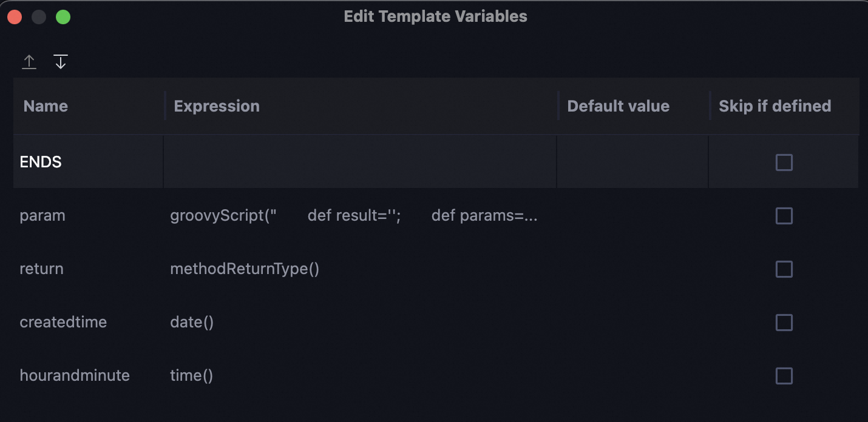Click the date() expression for createdtime
Image resolution: width=868 pixels, height=422 pixels.
pos(192,323)
